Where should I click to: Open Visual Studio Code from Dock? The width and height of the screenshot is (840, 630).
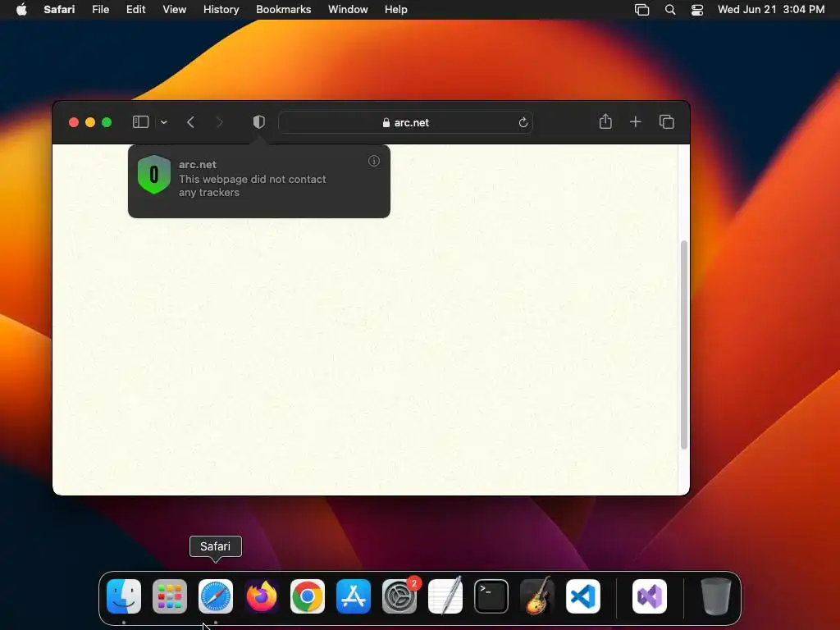[x=583, y=596]
